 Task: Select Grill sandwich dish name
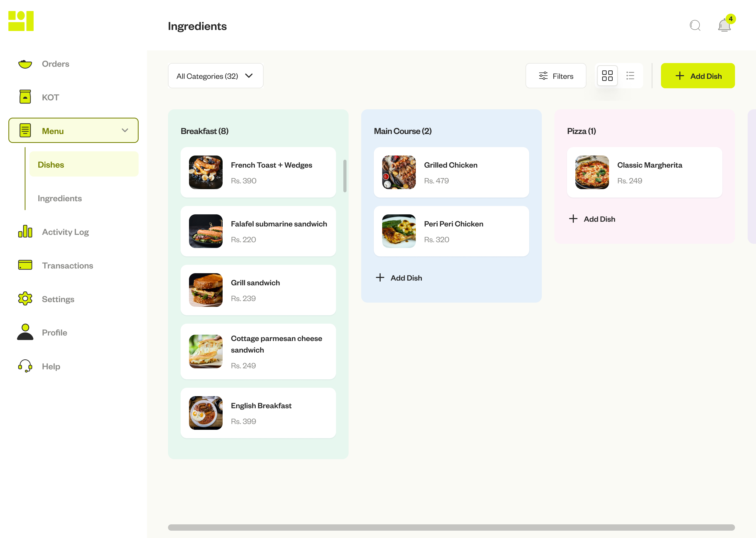[x=255, y=283]
